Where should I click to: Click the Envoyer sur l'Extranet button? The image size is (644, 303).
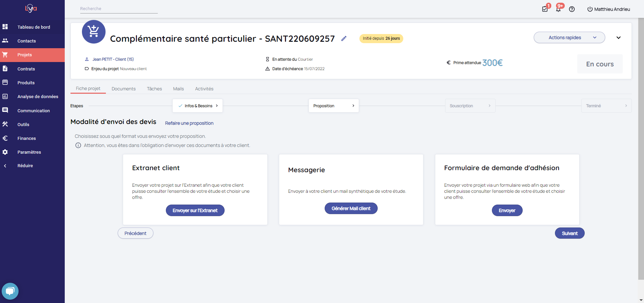(195, 210)
